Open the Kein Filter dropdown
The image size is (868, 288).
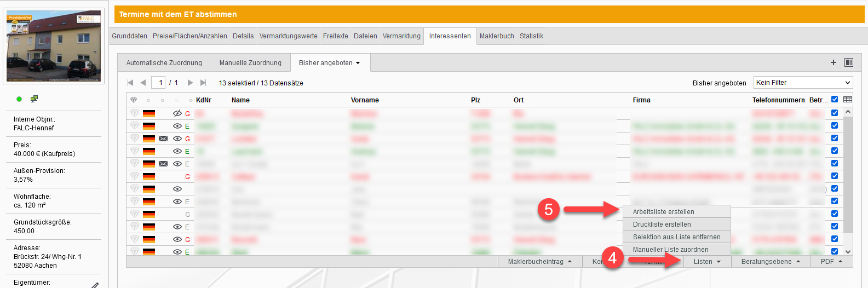pos(803,83)
